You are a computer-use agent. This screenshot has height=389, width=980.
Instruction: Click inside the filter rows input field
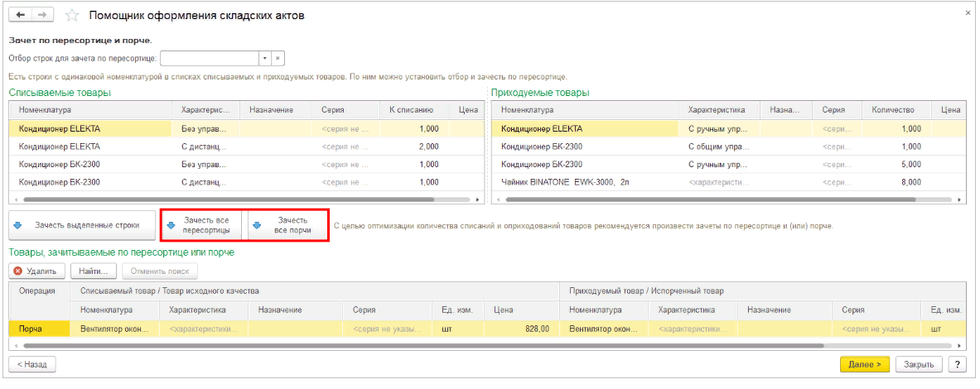pos(209,58)
